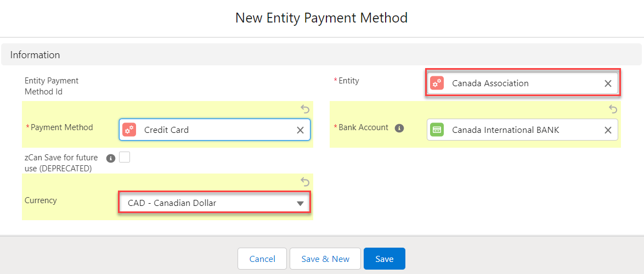Image resolution: width=644 pixels, height=274 pixels.
Task: Click the green Bank Account record icon
Action: (x=437, y=130)
